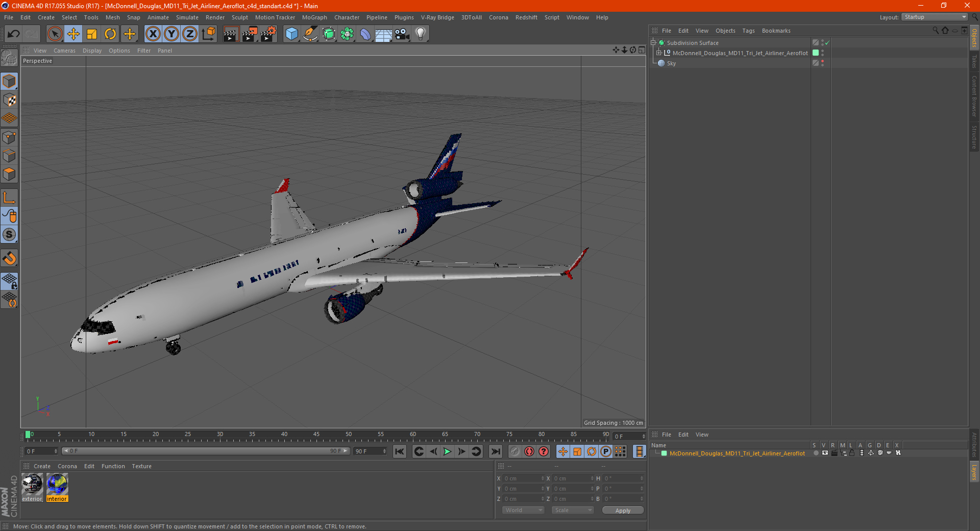Expand the McDonnell_Douglas_MD11 object hierarchy
Image resolution: width=980 pixels, height=531 pixels.
pos(659,53)
